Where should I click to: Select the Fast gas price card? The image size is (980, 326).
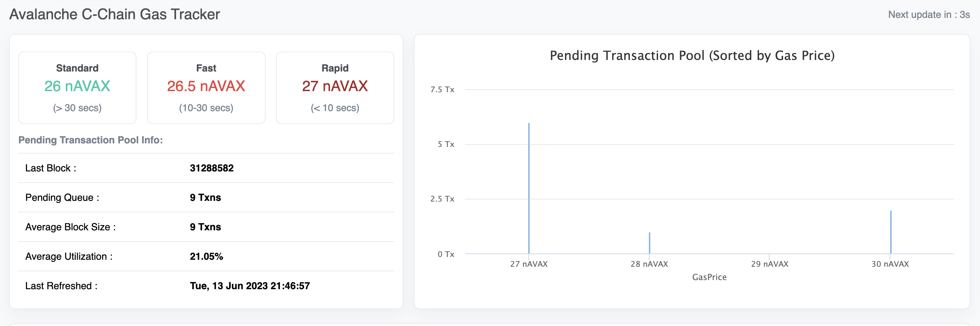206,88
